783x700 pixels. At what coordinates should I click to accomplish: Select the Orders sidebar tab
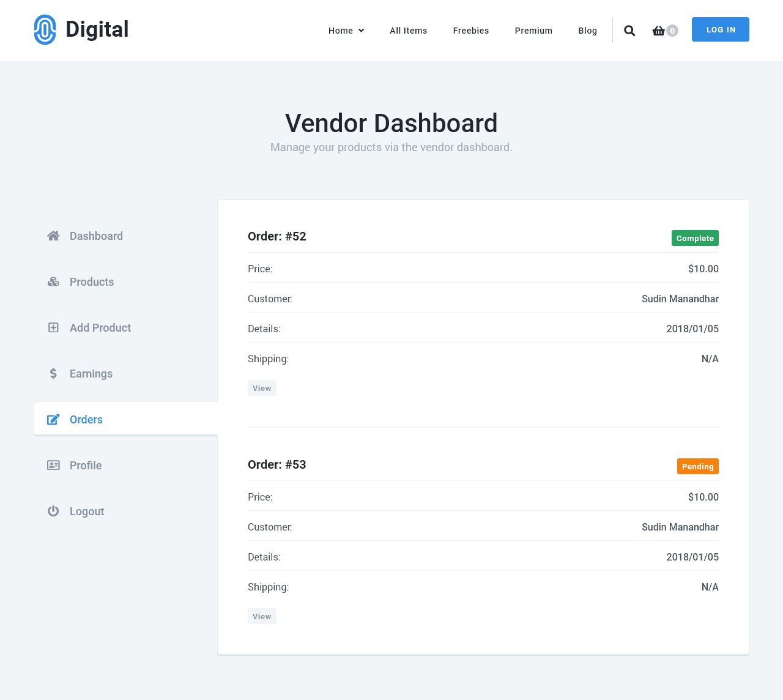point(86,420)
